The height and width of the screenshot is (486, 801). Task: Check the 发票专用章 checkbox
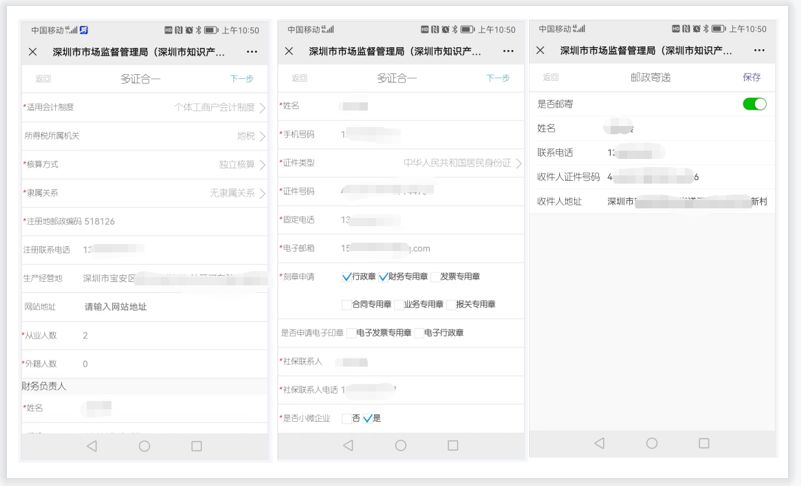(435, 277)
